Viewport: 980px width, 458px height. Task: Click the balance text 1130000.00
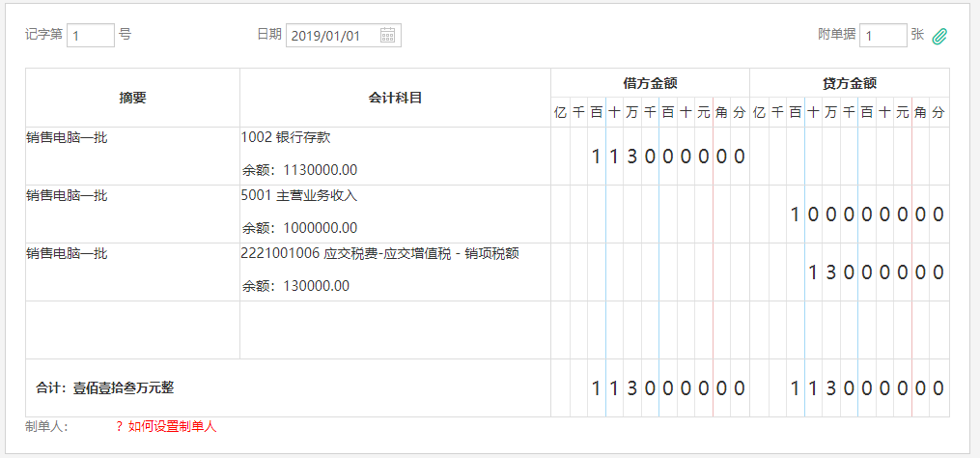point(320,170)
